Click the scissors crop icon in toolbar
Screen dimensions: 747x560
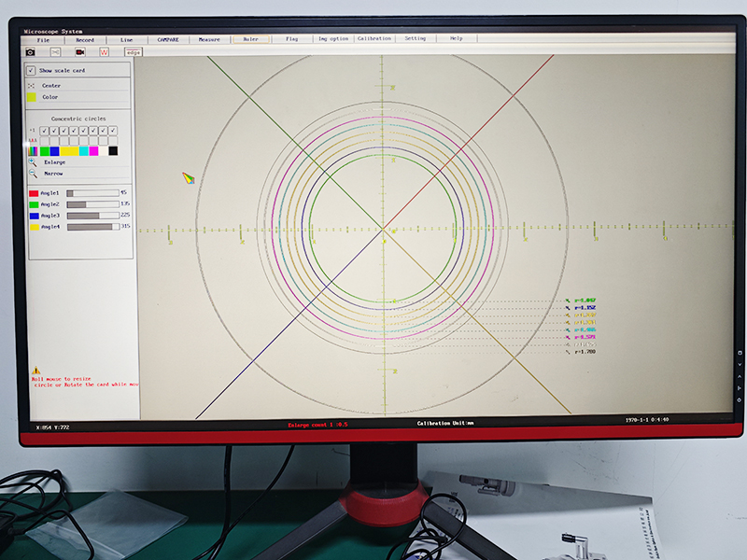pyautogui.click(x=55, y=52)
